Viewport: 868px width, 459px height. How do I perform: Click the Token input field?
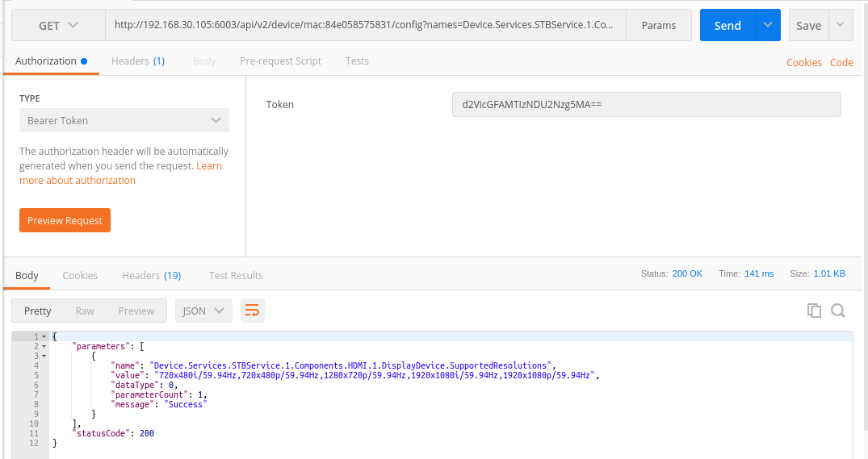coord(646,104)
